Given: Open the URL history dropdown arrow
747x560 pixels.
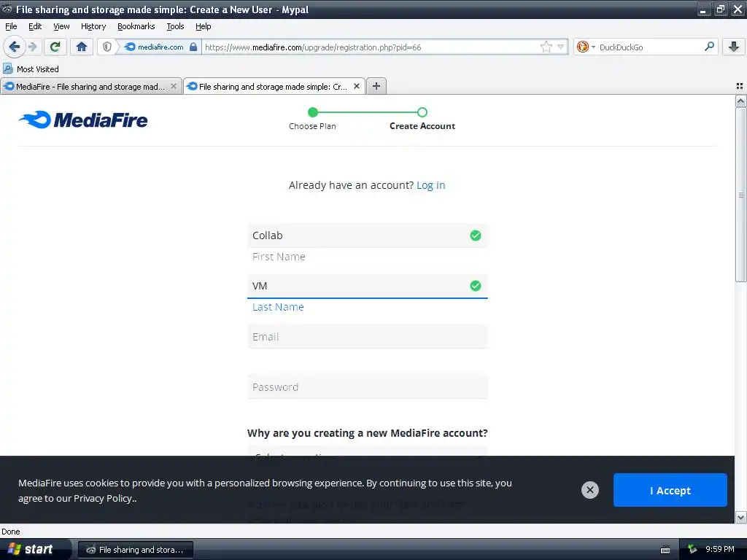Looking at the screenshot, I should (561, 47).
